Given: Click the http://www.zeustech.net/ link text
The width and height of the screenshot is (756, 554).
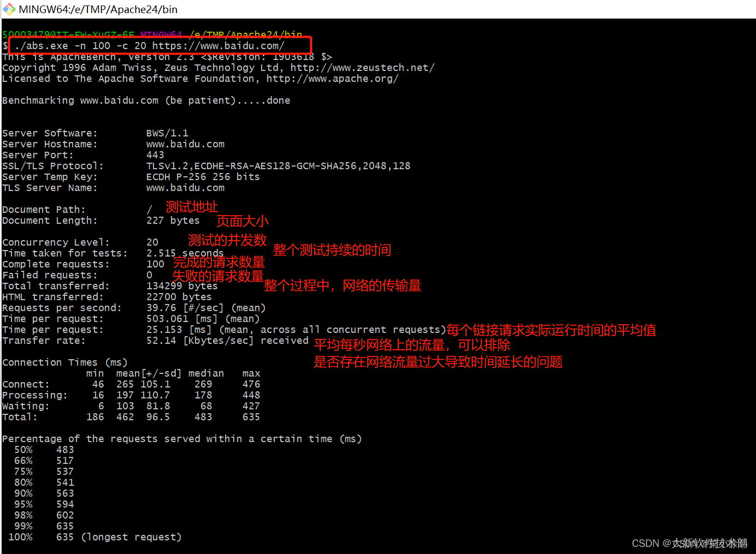Looking at the screenshot, I should tap(363, 68).
